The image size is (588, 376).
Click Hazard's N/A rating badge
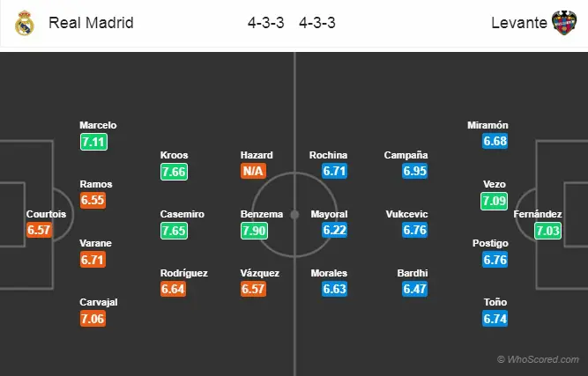[x=254, y=171]
